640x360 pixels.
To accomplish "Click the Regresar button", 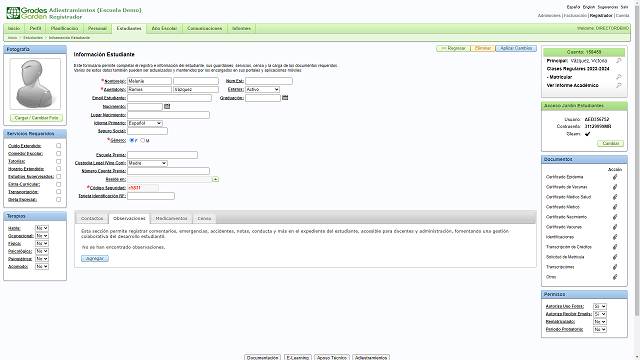I will [x=453, y=48].
